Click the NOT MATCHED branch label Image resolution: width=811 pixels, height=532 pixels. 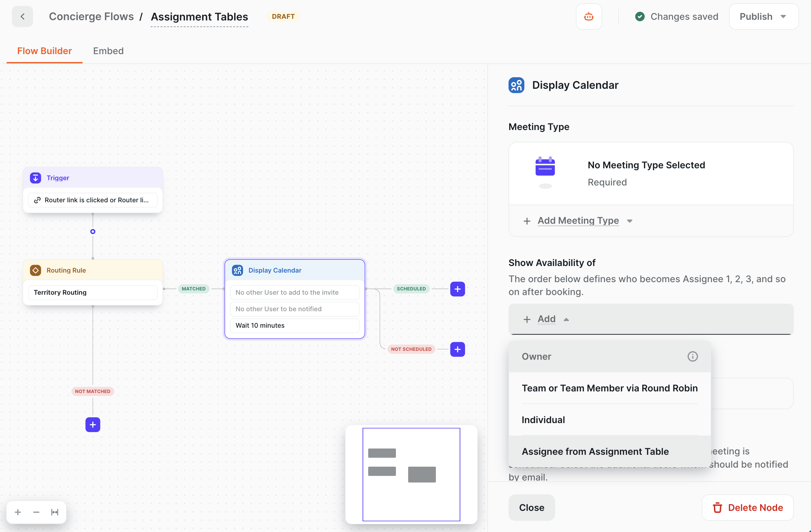coord(93,391)
